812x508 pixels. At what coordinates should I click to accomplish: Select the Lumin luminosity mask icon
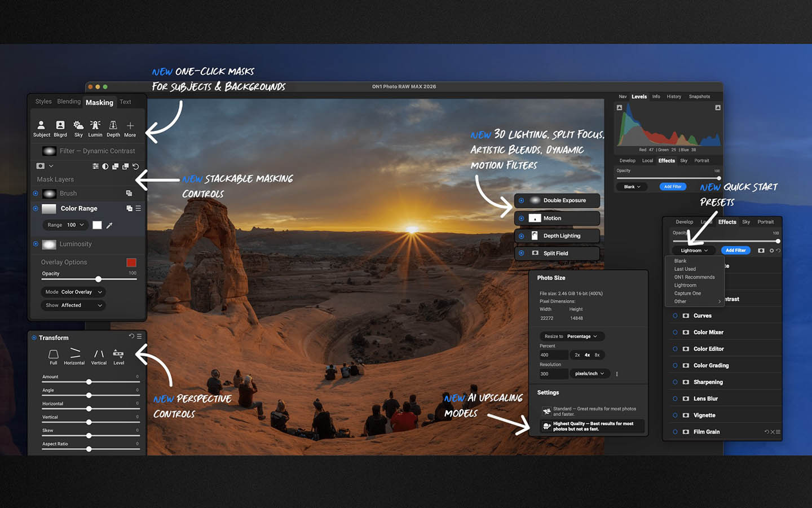(x=95, y=128)
